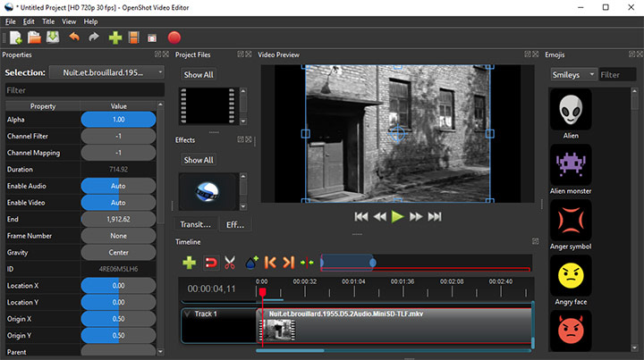Collapse Track 1 using its arrow
Image resolution: width=644 pixels, height=360 pixels.
click(x=187, y=314)
